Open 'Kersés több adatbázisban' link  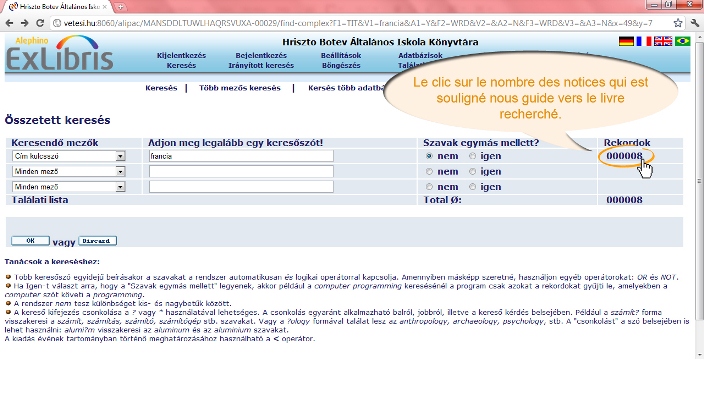[x=346, y=88]
